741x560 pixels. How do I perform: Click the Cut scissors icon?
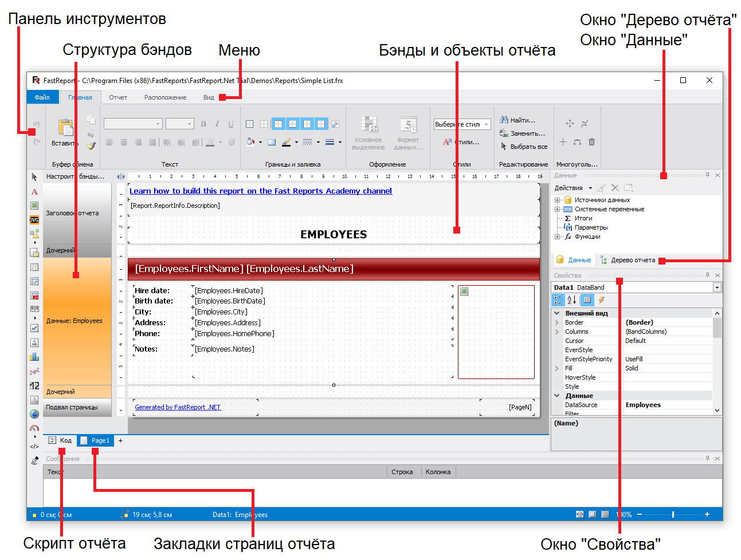click(91, 134)
